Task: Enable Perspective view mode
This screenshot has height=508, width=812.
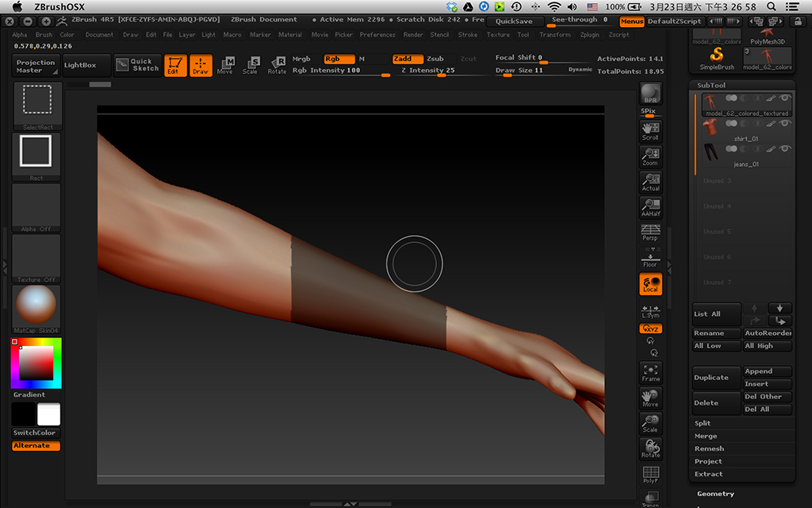Action: pos(650,233)
